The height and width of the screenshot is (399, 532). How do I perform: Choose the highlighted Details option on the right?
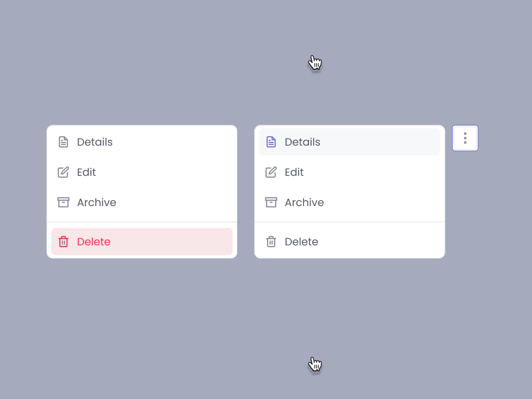tap(302, 142)
